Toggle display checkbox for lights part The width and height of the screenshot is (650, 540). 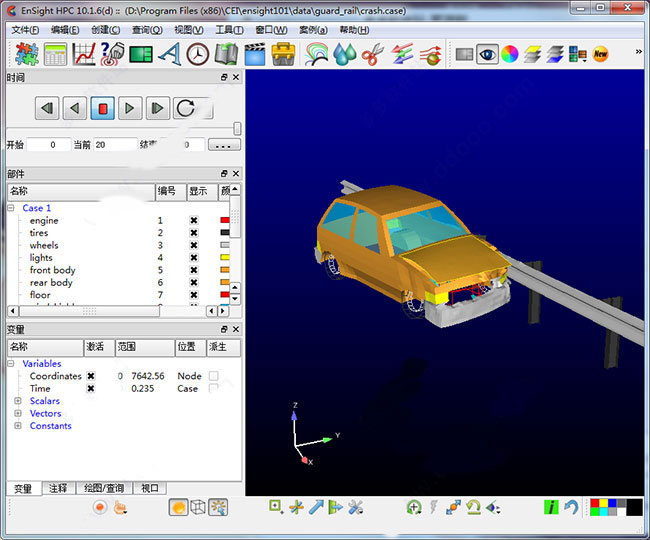coord(194,258)
